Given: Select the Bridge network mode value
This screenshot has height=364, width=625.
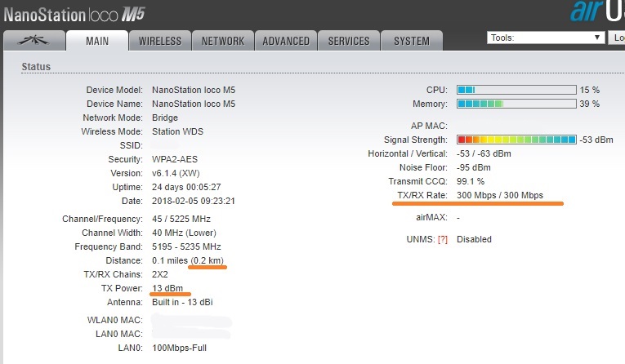Looking at the screenshot, I should [x=165, y=118].
